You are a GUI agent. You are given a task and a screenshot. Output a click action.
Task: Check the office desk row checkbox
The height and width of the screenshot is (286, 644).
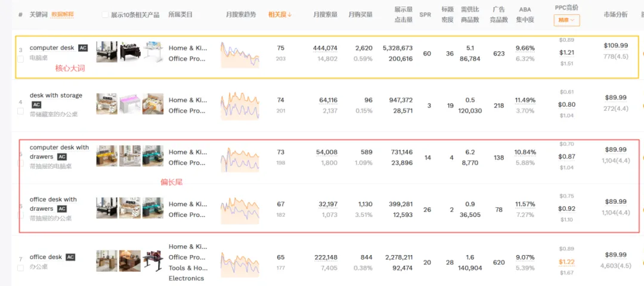tap(20, 268)
